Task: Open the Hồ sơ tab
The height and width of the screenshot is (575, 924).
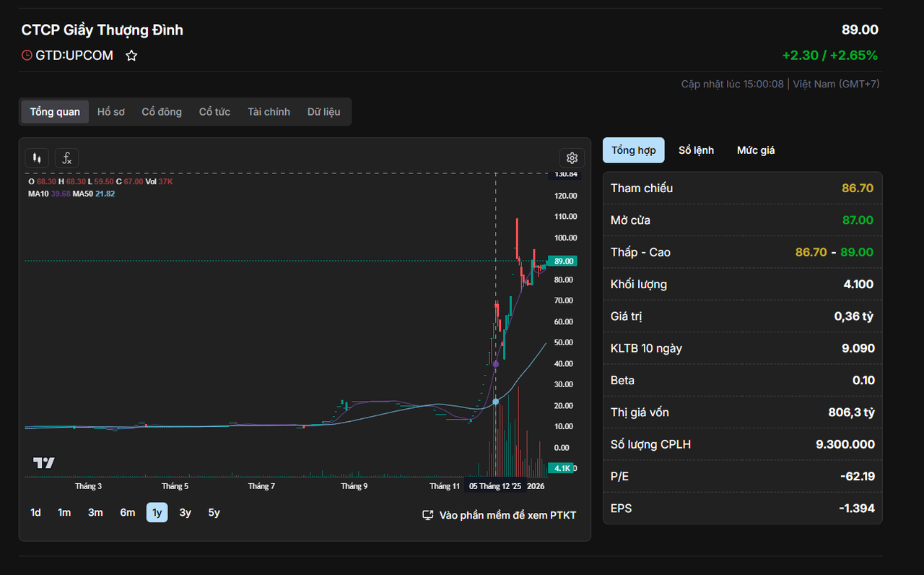Action: coord(111,112)
